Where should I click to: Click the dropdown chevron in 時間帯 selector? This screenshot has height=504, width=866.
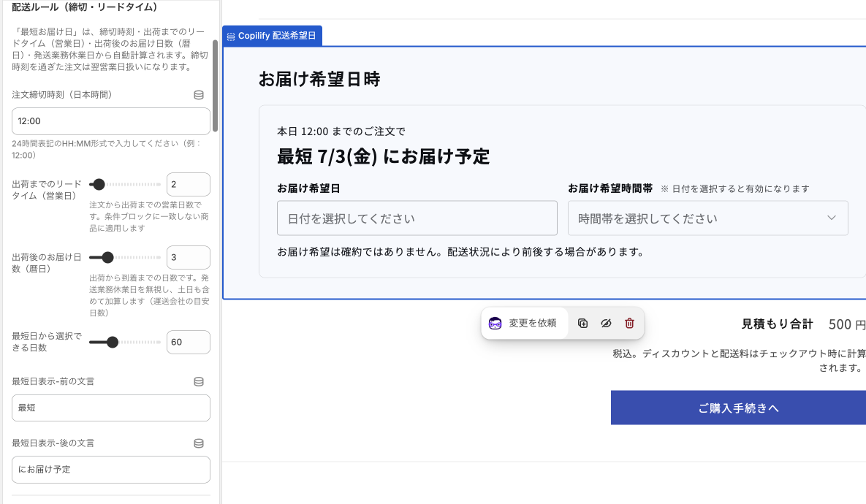tap(831, 218)
